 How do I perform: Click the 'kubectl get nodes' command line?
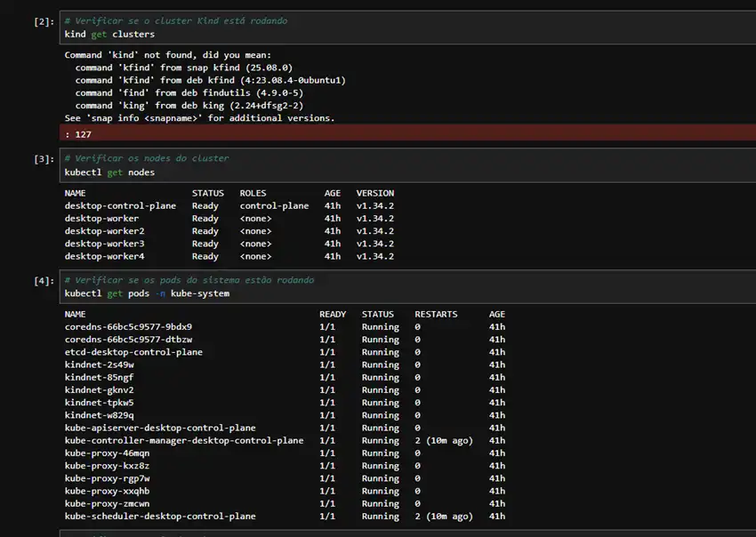point(109,172)
